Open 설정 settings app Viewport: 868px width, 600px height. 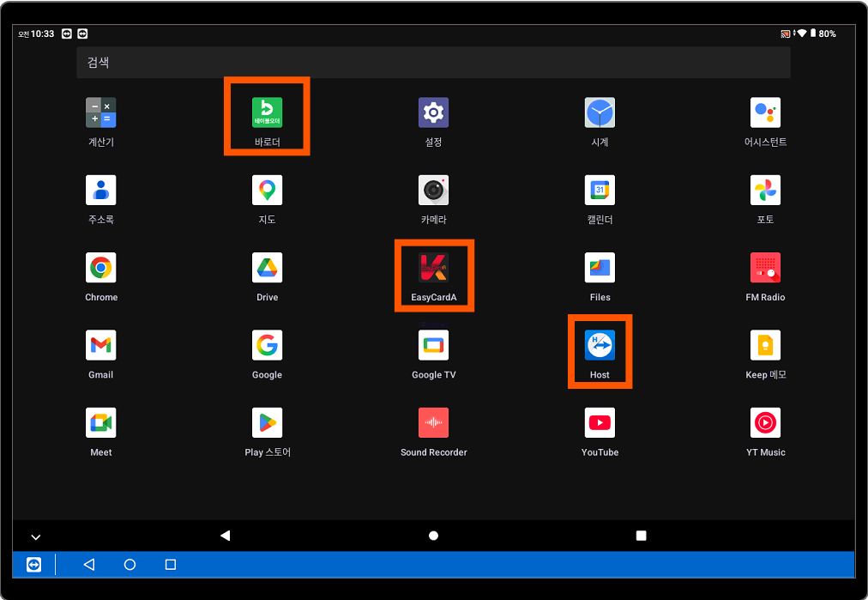(433, 112)
